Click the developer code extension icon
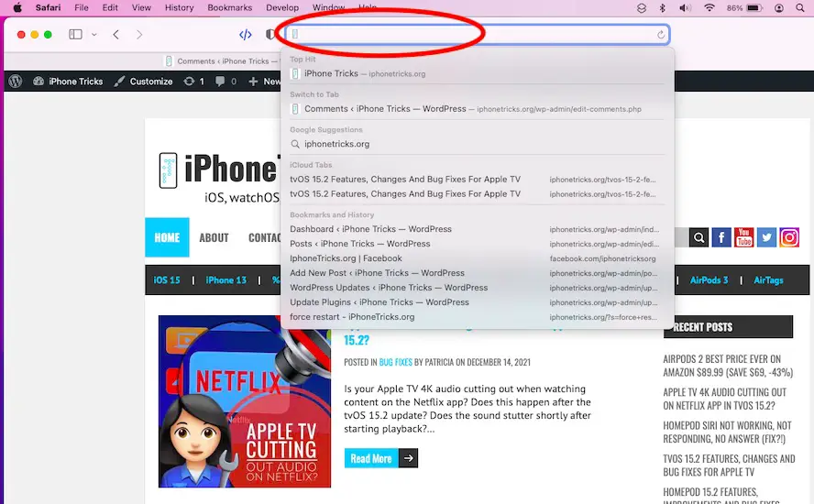The width and height of the screenshot is (814, 504). [x=246, y=34]
